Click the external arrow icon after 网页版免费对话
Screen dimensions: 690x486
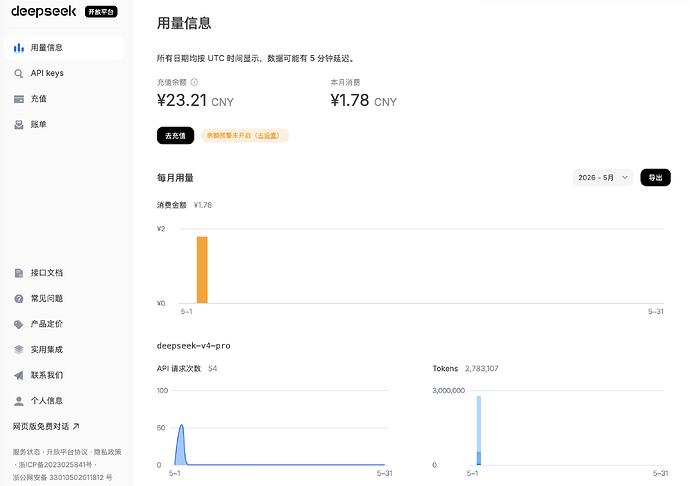(x=76, y=426)
